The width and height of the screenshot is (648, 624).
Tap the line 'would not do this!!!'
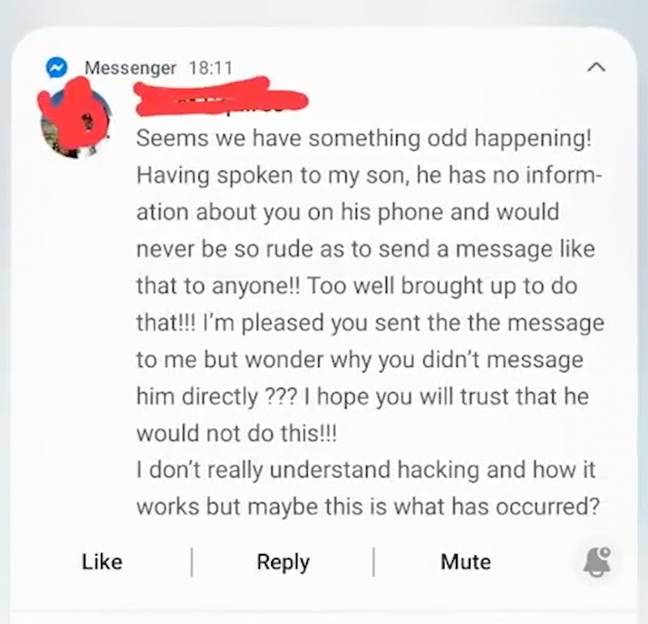tap(237, 433)
